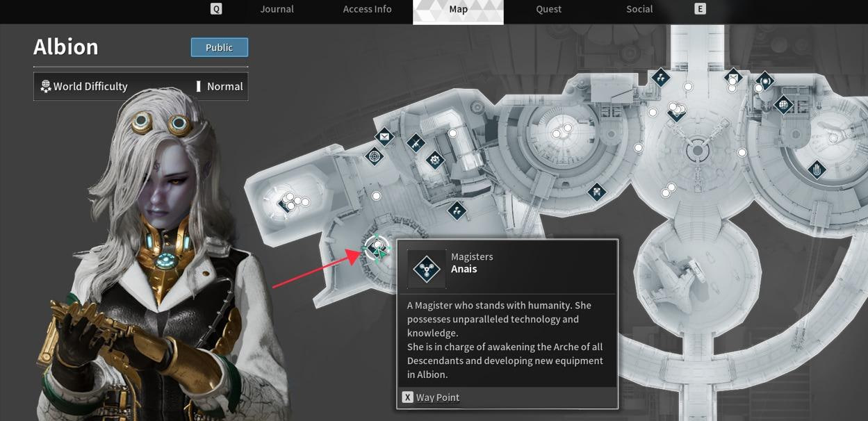Go to the Social tab
The image size is (868, 421).
639,9
